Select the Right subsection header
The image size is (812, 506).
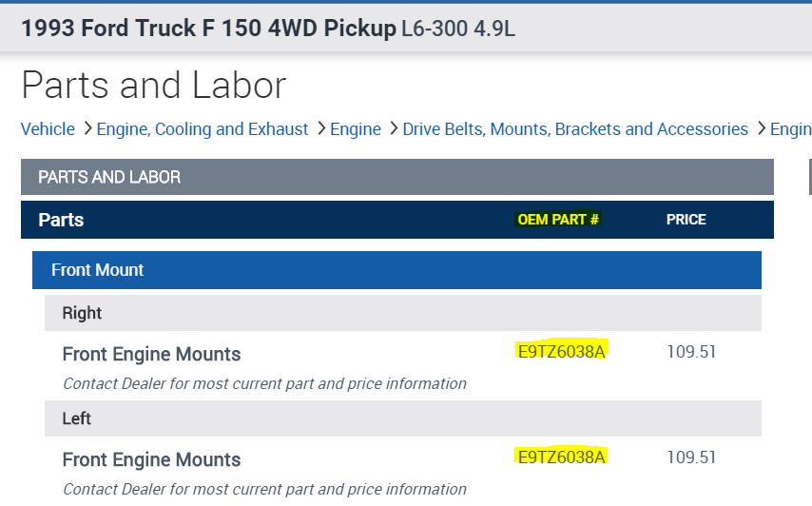pos(82,313)
